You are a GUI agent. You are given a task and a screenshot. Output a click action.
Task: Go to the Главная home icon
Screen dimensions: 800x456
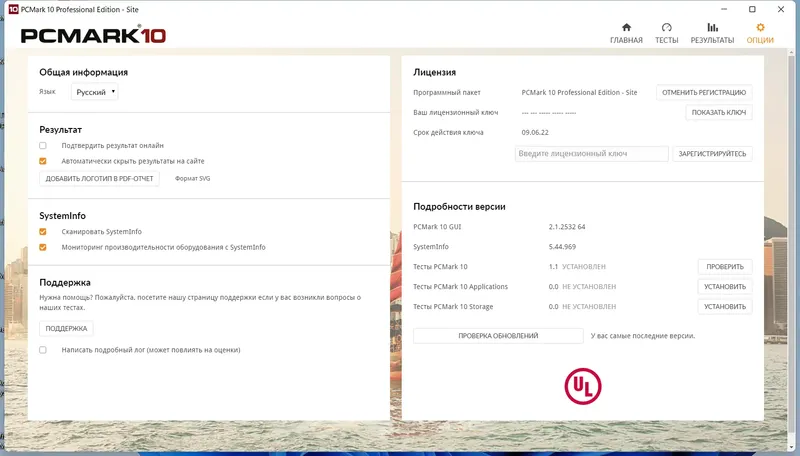tap(626, 27)
